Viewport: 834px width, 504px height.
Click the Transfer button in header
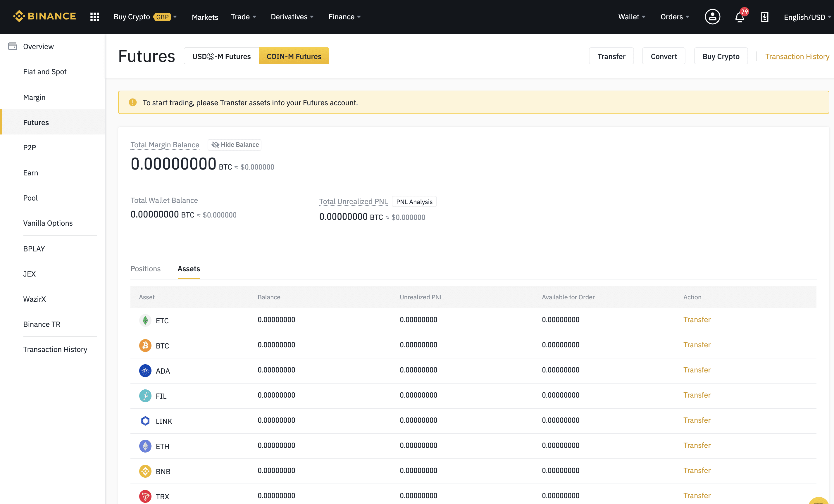[x=611, y=56]
